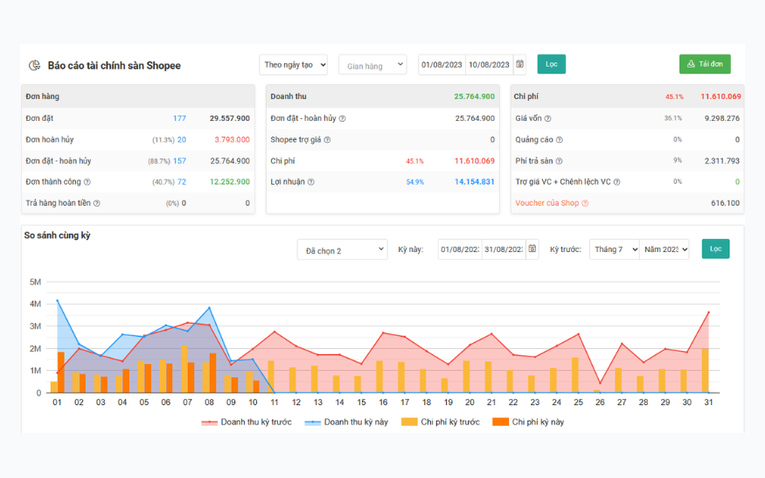Click the 157 Đơn đặt - hoàn hủy count

tap(180, 161)
